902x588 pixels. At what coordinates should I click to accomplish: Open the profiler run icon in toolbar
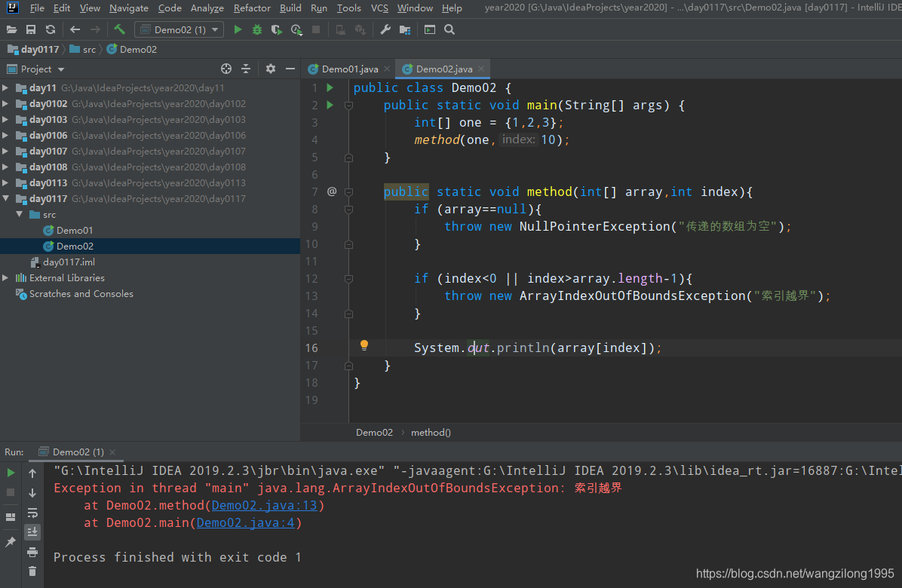click(297, 29)
